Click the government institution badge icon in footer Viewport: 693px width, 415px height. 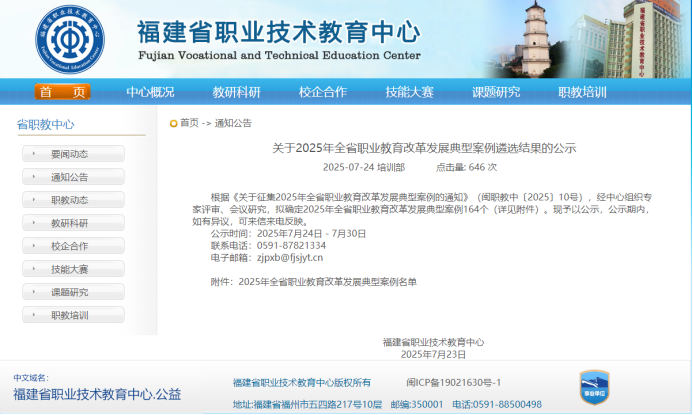coord(594,387)
